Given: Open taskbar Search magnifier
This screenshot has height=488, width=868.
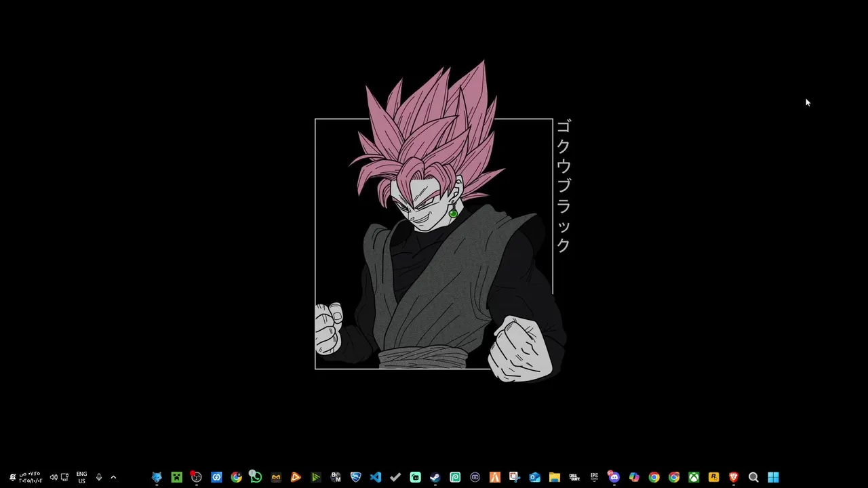Looking at the screenshot, I should (x=753, y=477).
